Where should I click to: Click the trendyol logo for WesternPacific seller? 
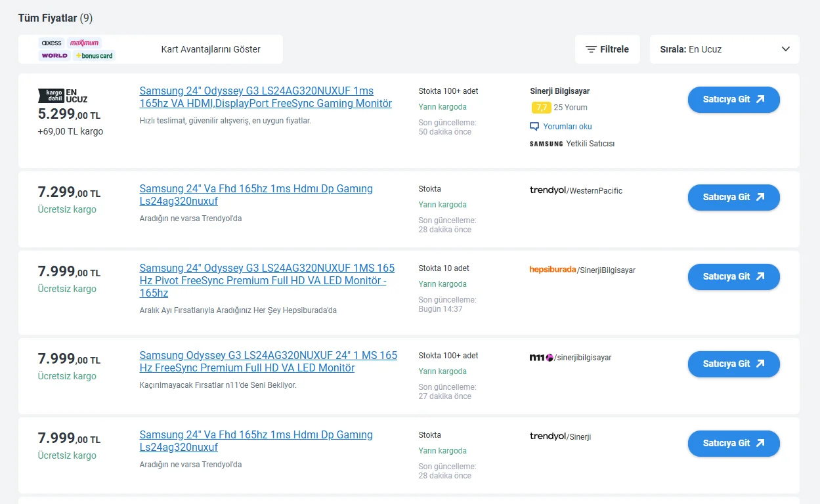pos(548,190)
